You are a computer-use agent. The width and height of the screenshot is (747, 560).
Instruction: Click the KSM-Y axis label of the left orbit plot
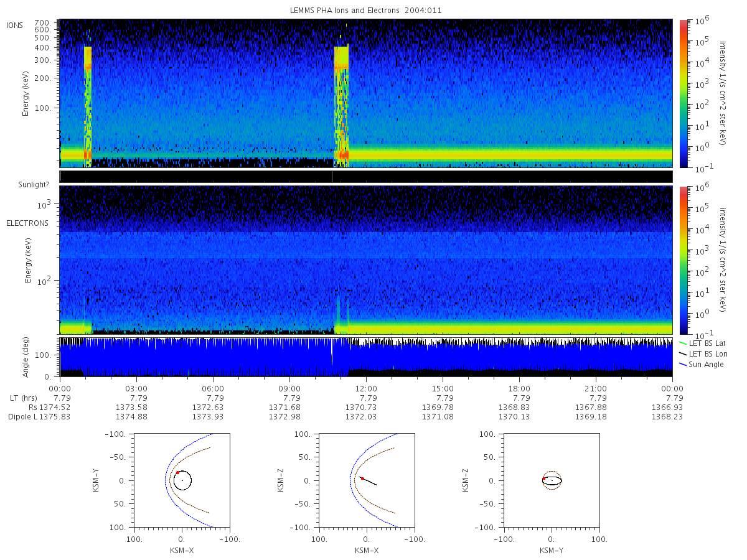click(97, 480)
